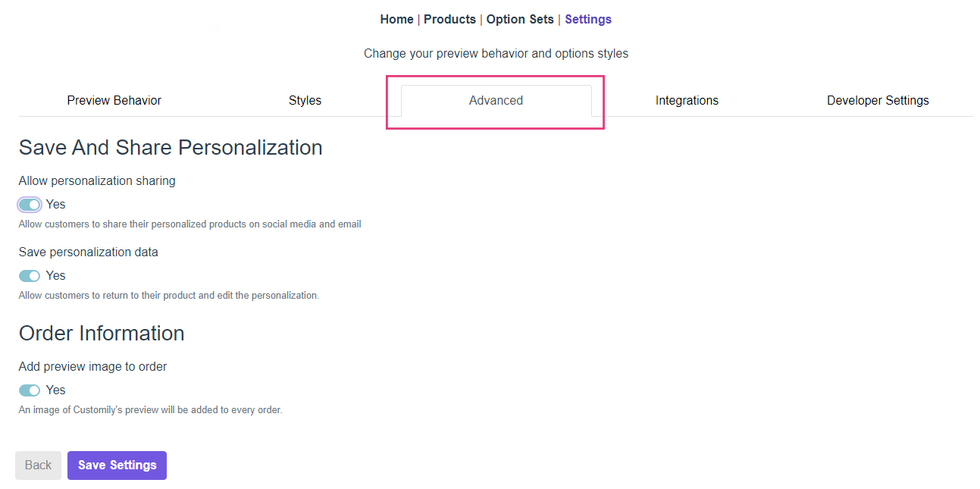Open the Option Sets navigation link

520,20
